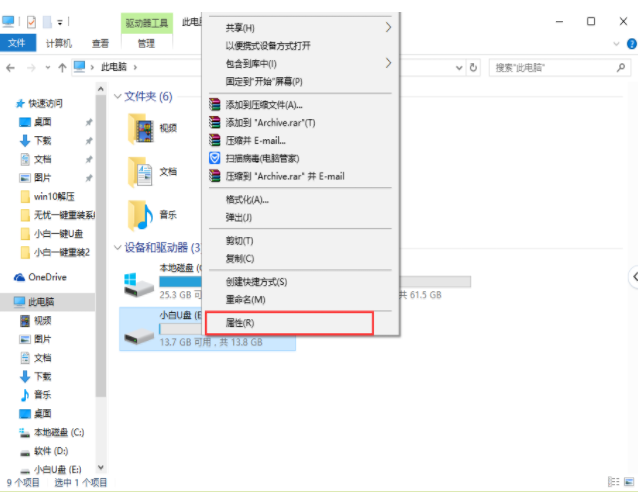Select the 音乐 folder icon in content
638x493 pixels.
pyautogui.click(x=140, y=215)
